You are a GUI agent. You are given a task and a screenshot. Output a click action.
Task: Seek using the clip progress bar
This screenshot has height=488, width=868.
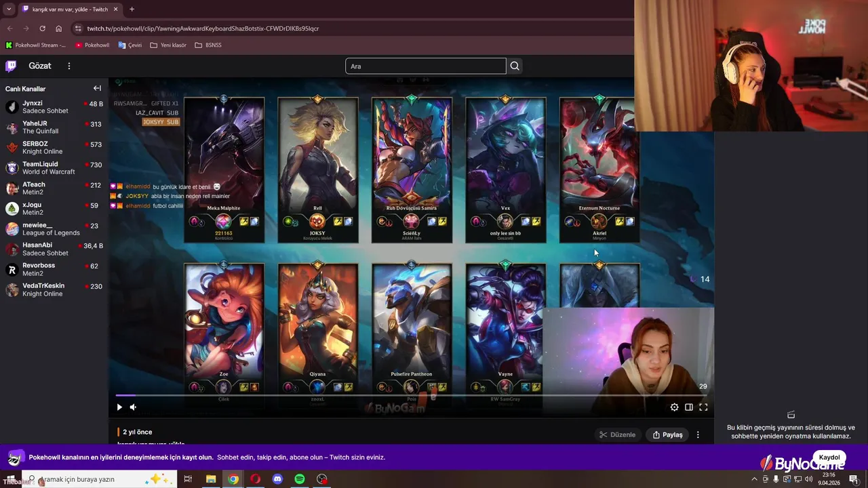412,395
